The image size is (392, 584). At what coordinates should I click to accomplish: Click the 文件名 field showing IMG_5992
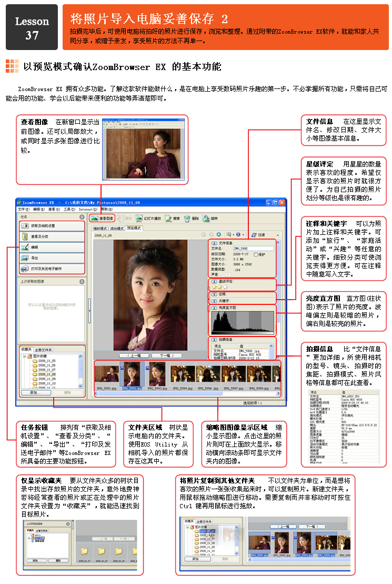(253, 249)
